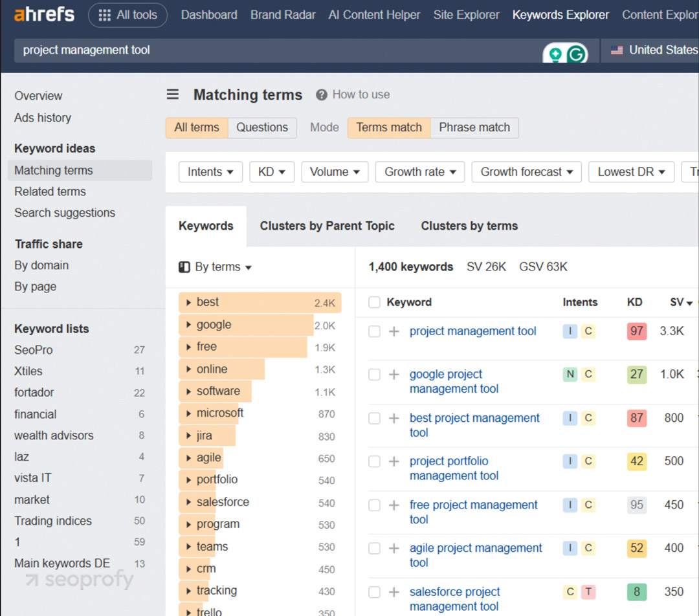699x616 pixels.
Task: Check the 'agile project management tool' row checkbox
Action: pos(375,548)
